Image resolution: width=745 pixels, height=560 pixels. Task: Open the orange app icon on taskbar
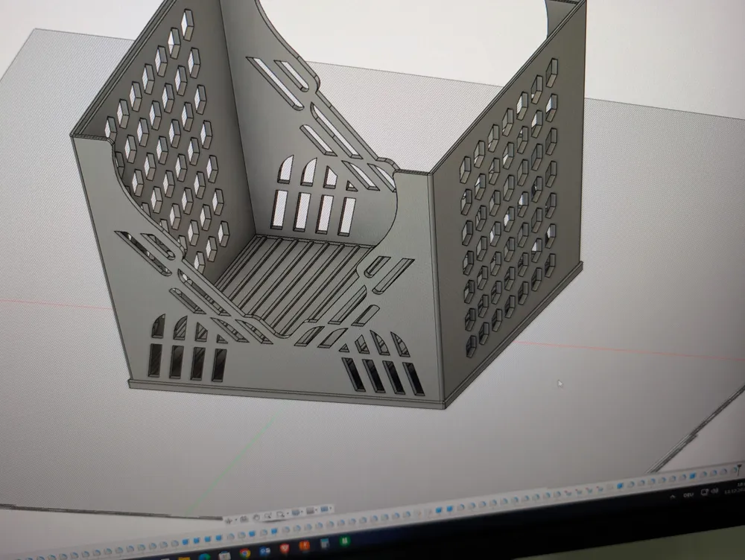305,546
